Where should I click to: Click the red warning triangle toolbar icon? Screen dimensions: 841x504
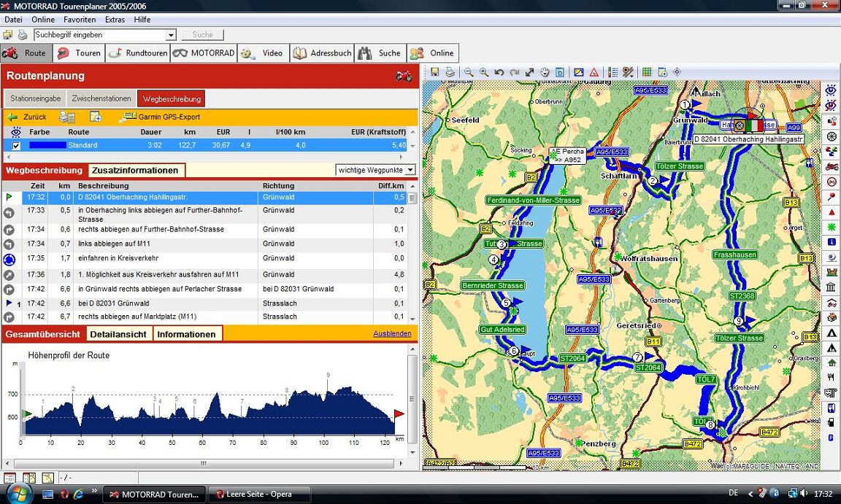point(594,71)
